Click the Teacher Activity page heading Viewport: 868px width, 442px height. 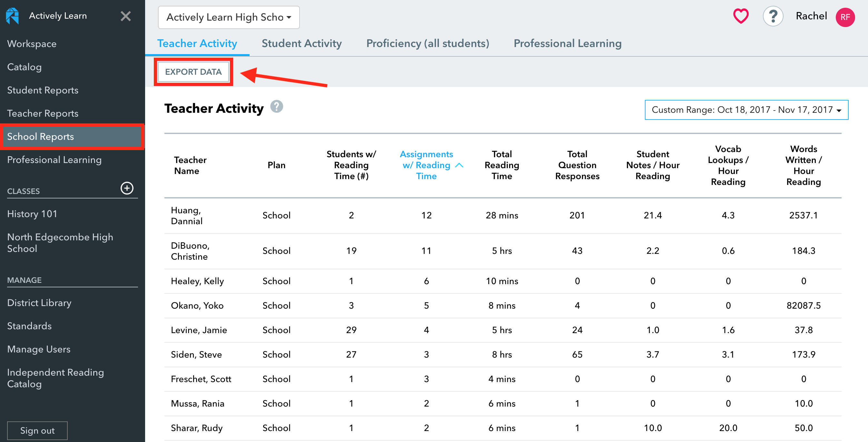214,108
